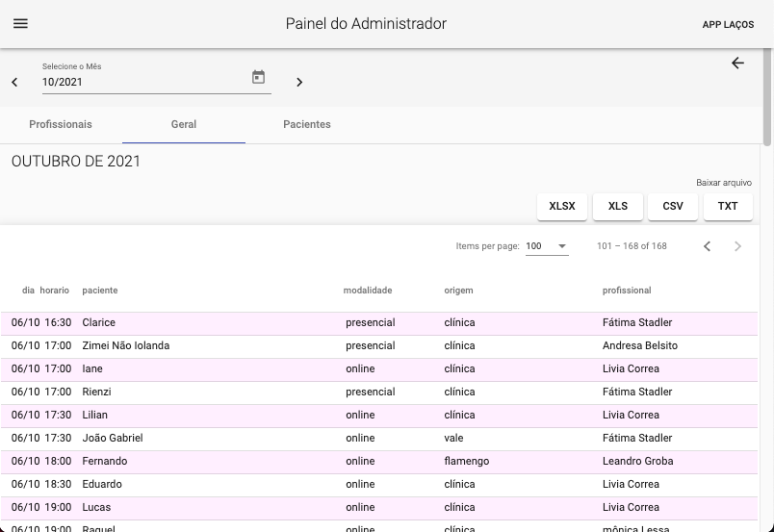
Task: Click patient name Rienzi
Action: click(96, 392)
